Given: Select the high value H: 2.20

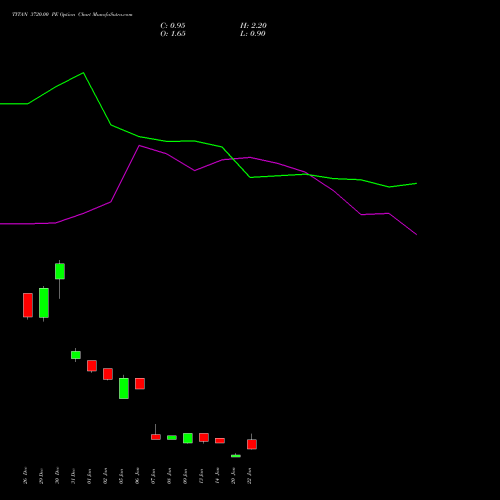Looking at the screenshot, I should (x=253, y=26).
